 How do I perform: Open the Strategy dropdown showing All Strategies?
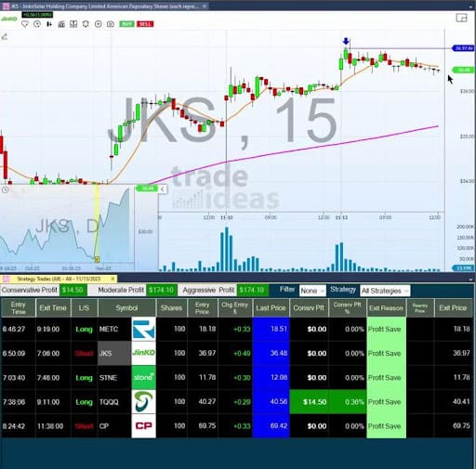pyautogui.click(x=385, y=291)
